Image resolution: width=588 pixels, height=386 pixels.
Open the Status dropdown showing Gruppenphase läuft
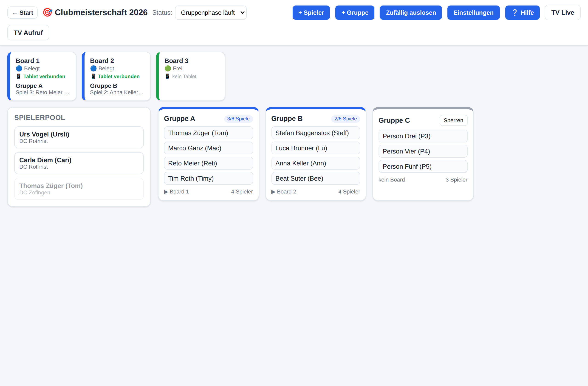point(211,13)
